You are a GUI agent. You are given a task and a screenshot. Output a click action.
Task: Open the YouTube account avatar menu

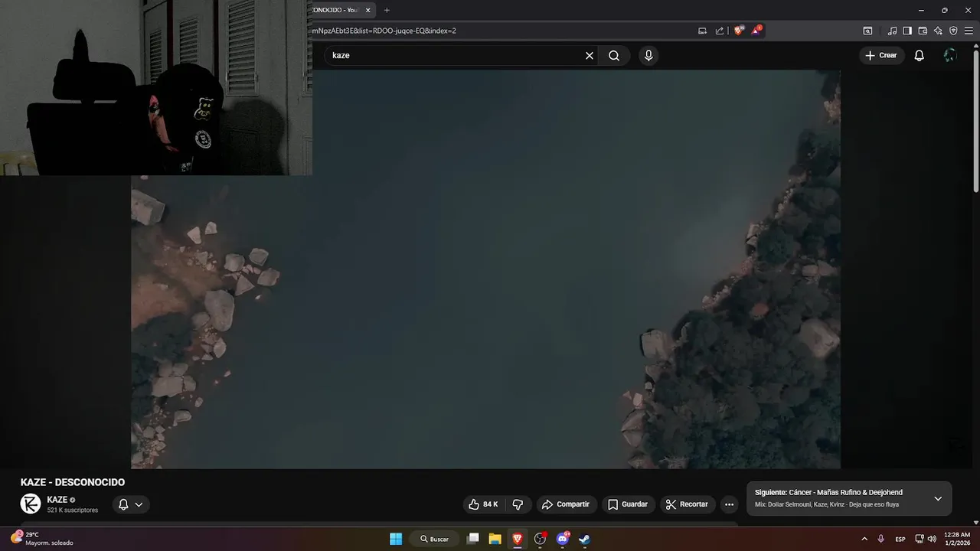(x=950, y=55)
